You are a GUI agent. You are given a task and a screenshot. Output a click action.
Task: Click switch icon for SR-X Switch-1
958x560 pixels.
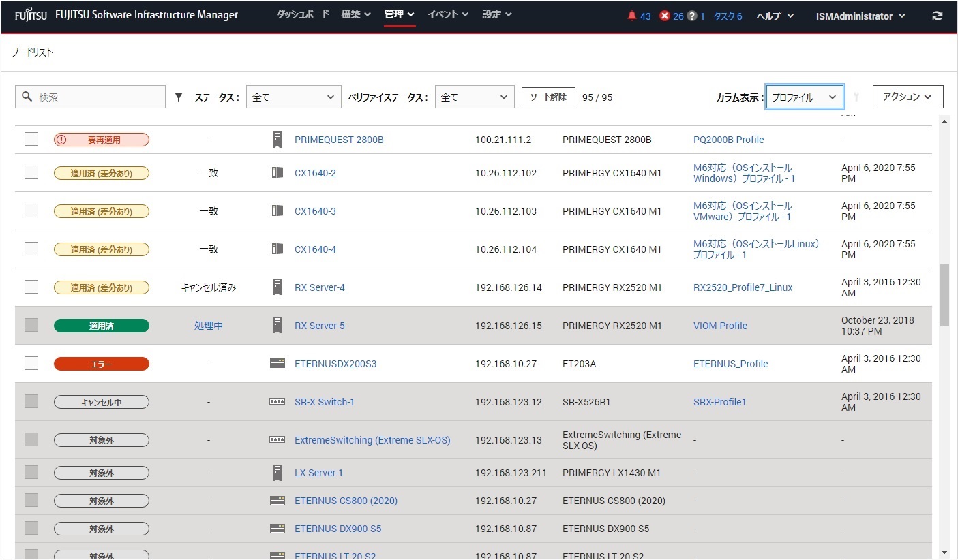pos(277,402)
